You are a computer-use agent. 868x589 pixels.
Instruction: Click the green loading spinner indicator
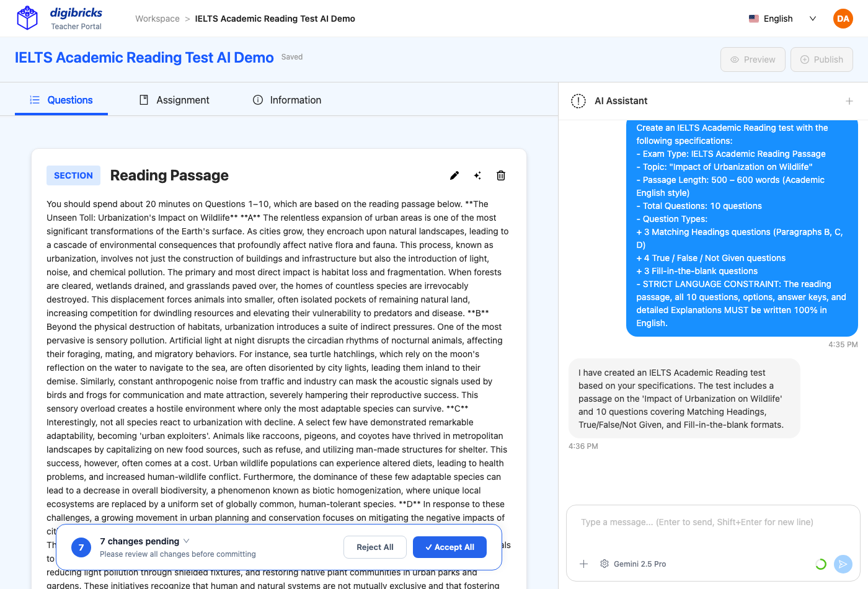tap(821, 564)
